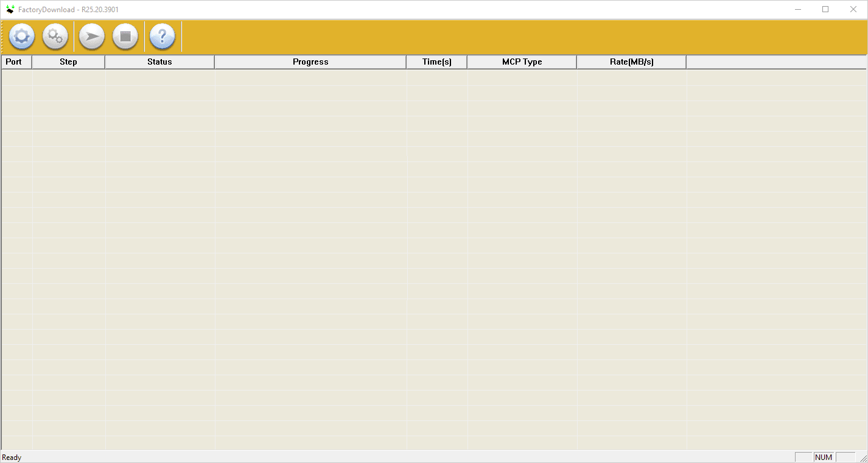Open Help via the question mark icon
868x463 pixels.
pyautogui.click(x=163, y=36)
